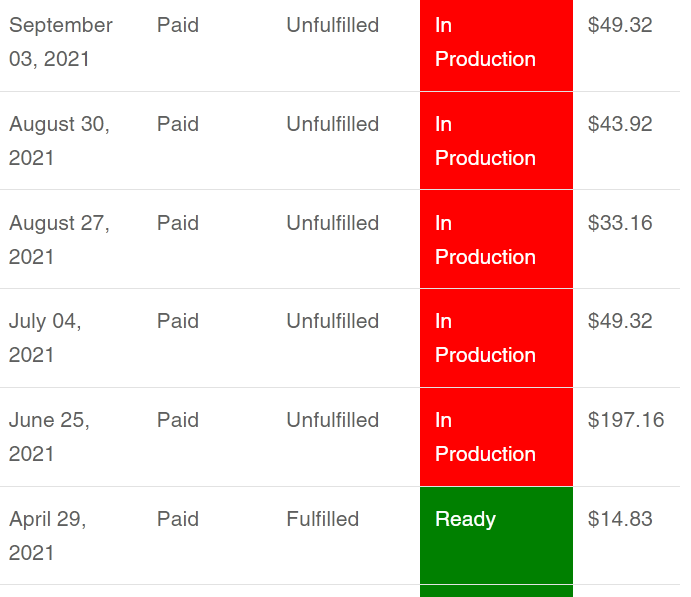
Task: Click the green Ready status cell
Action: (496, 535)
